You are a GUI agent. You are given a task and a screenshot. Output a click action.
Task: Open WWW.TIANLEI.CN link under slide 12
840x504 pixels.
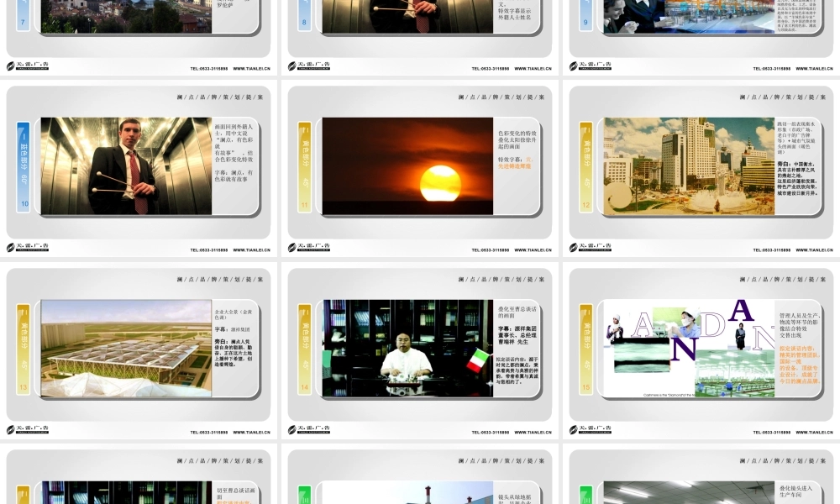[814, 250]
